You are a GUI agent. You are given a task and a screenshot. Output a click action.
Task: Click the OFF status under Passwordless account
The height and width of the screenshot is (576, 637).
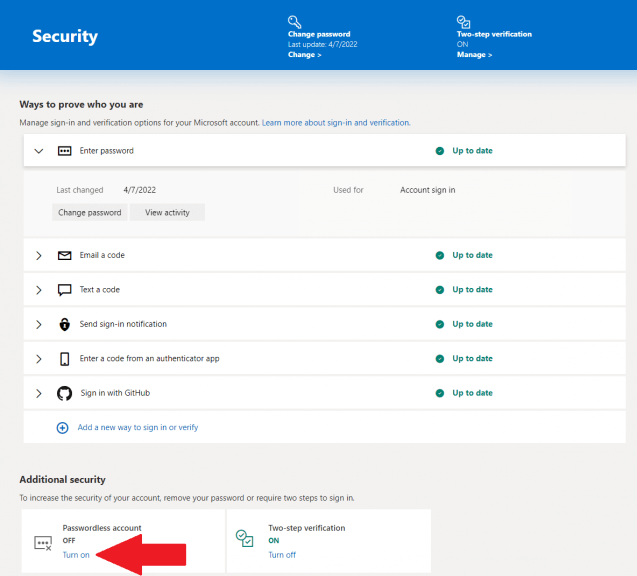69,541
